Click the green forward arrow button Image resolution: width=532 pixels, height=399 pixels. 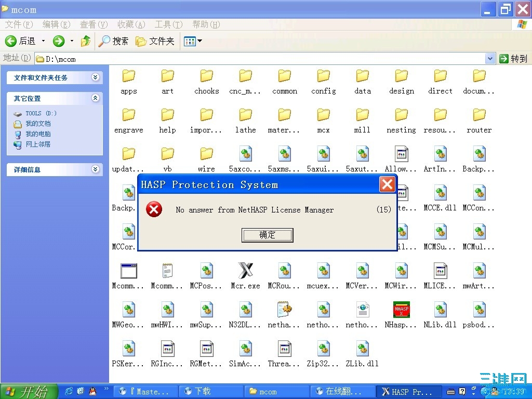pyautogui.click(x=59, y=41)
